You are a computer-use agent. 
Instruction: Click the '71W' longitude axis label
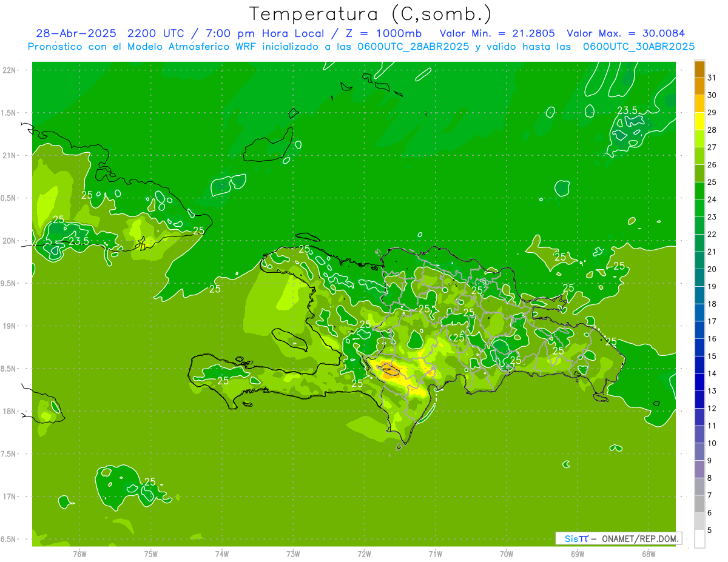[435, 554]
